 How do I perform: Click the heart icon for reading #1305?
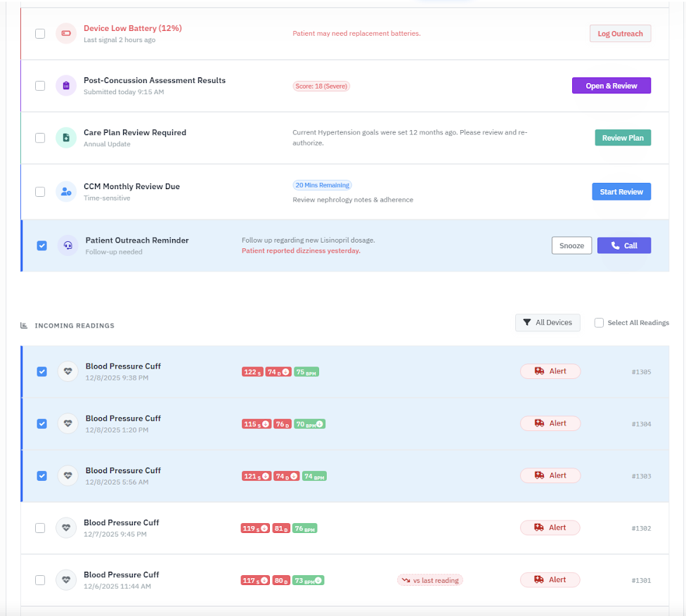(x=68, y=371)
